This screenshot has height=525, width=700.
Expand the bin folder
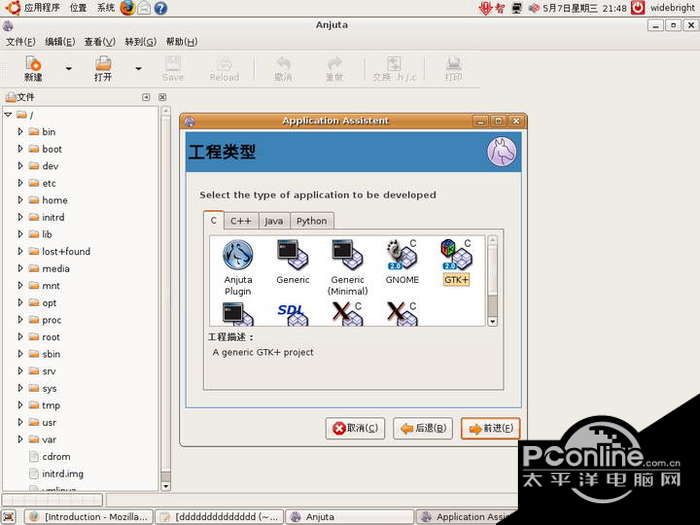(x=20, y=132)
